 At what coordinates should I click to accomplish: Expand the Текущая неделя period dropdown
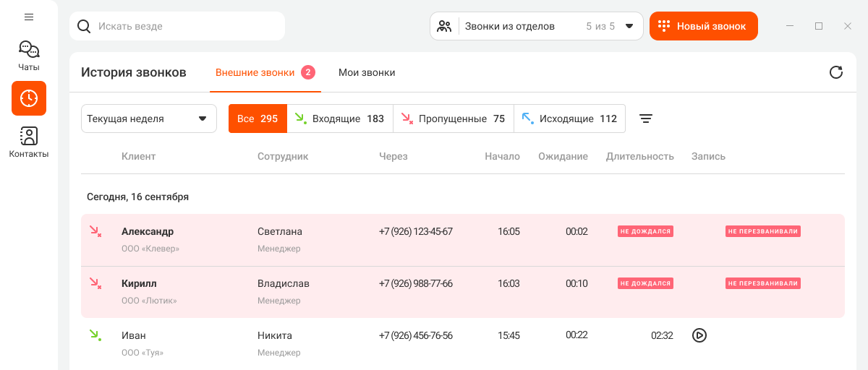point(148,119)
